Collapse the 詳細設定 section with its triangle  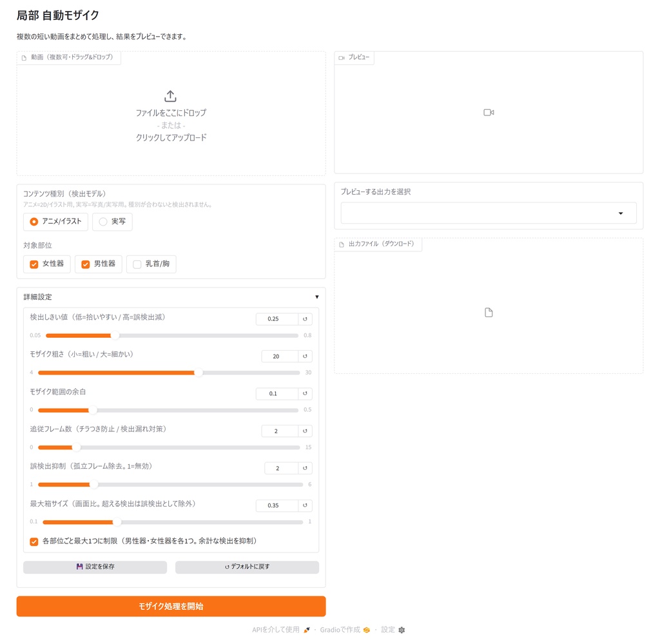tap(317, 297)
